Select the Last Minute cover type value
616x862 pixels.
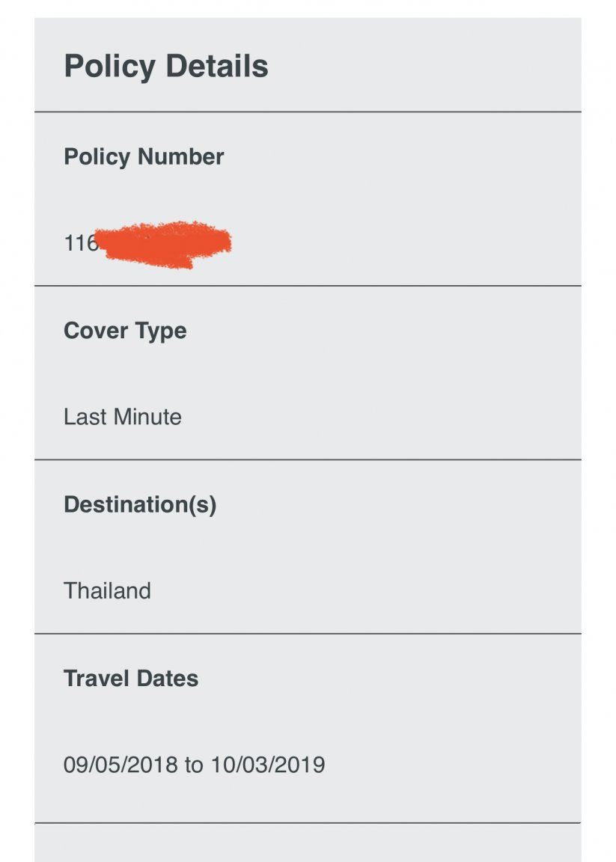pyautogui.click(x=123, y=417)
